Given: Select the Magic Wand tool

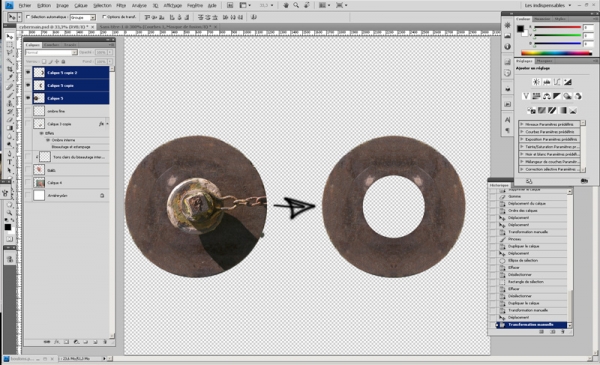Looking at the screenshot, I should pos(10,61).
